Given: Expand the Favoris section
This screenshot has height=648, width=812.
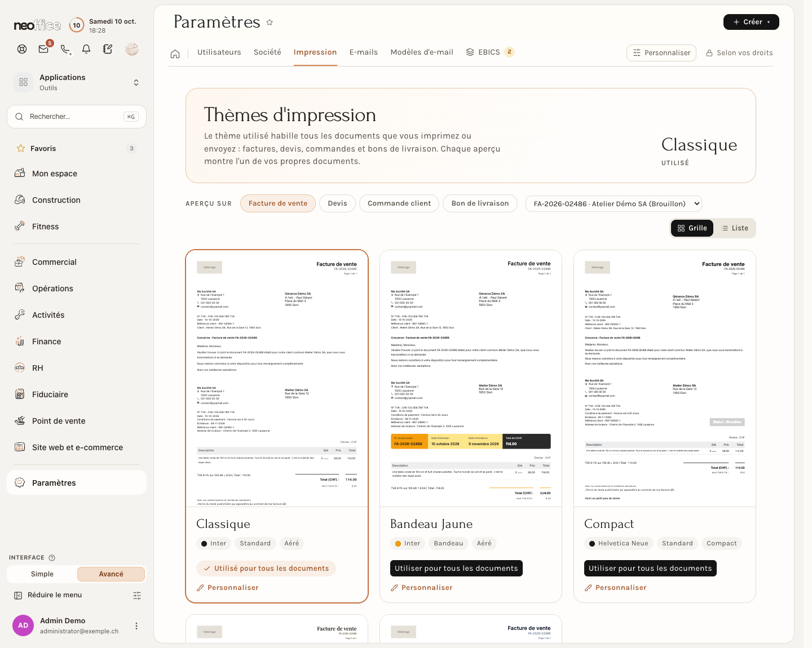Looking at the screenshot, I should 77,149.
